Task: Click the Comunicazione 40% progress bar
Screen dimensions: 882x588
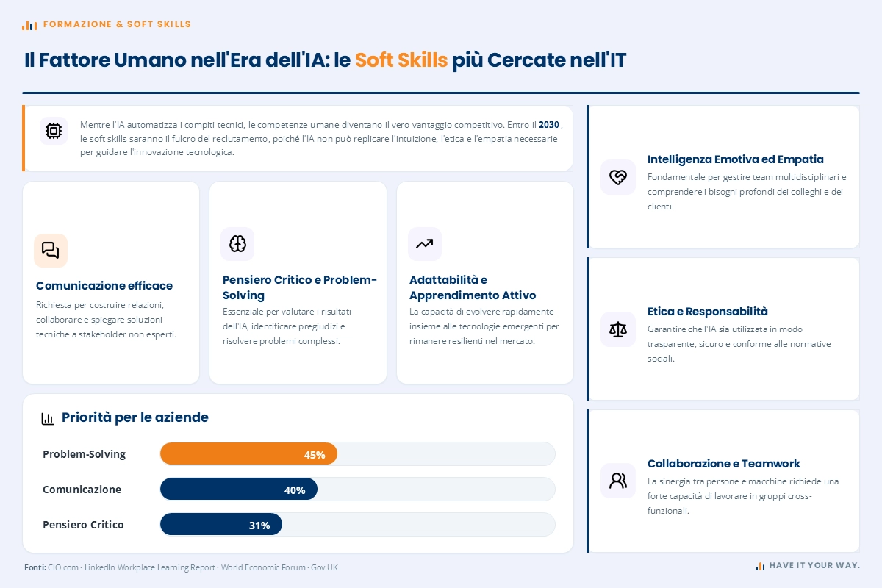Action: pyautogui.click(x=239, y=490)
